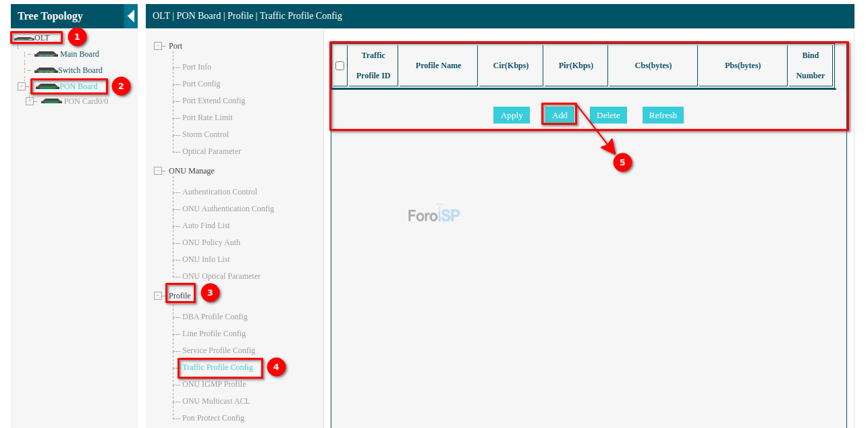
Task: Collapse the Profile menu section
Action: [x=158, y=296]
